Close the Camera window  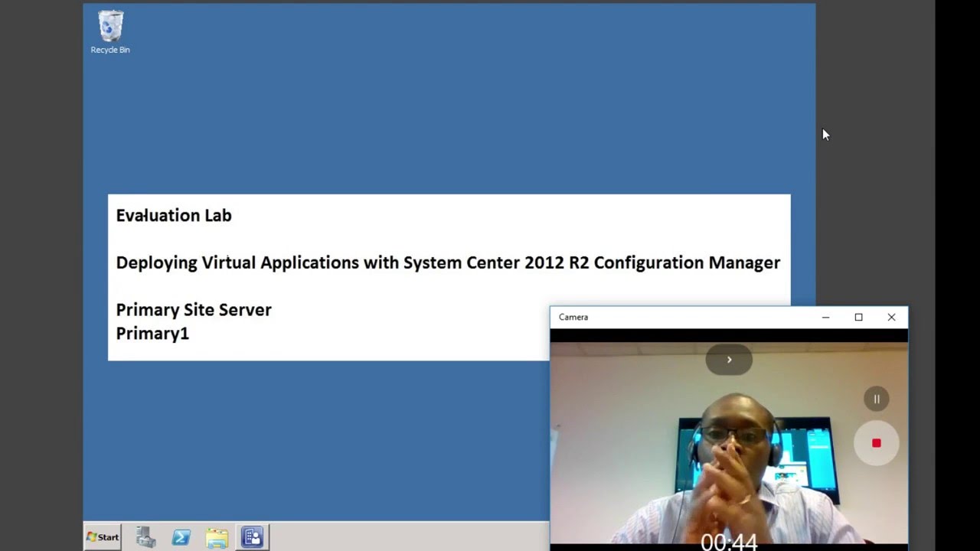(891, 317)
